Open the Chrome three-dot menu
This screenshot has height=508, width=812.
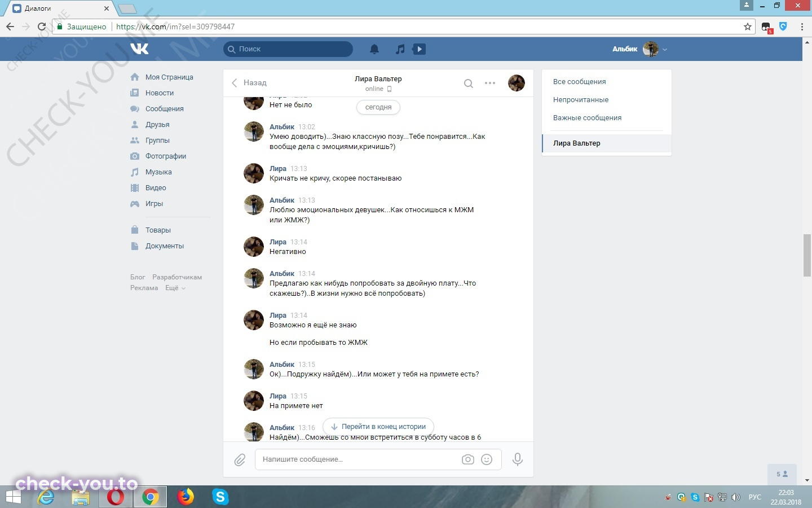tap(802, 27)
